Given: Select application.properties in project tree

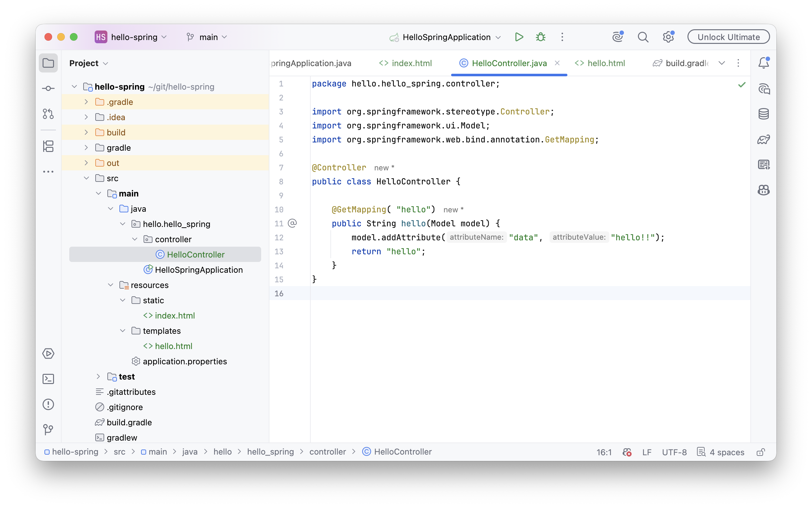Looking at the screenshot, I should pyautogui.click(x=185, y=361).
